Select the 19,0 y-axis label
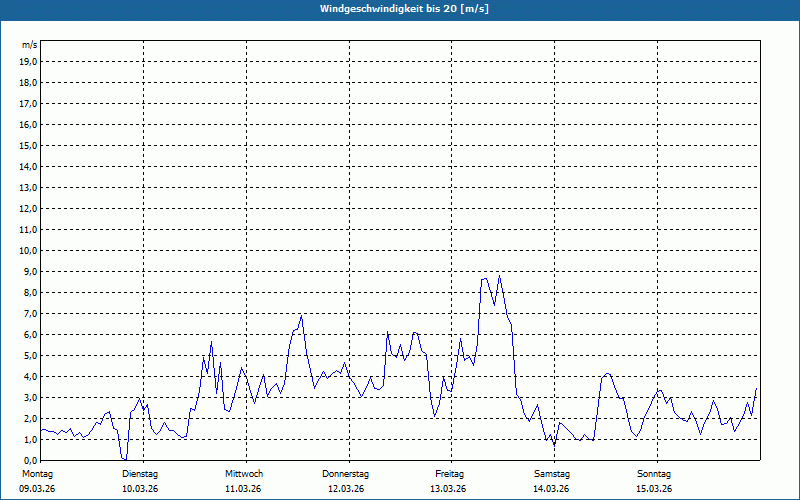Screen dimensions: 800x500 point(28,61)
